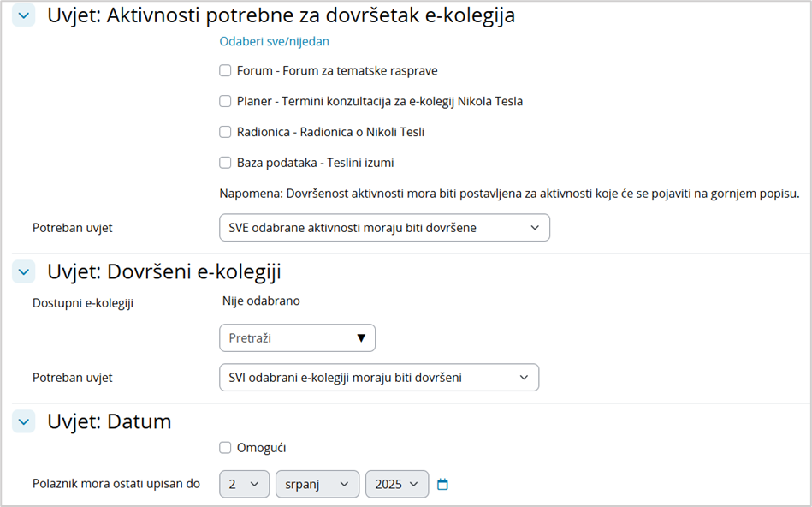Open the calendar picker icon
This screenshot has height=507, width=812.
pyautogui.click(x=442, y=484)
